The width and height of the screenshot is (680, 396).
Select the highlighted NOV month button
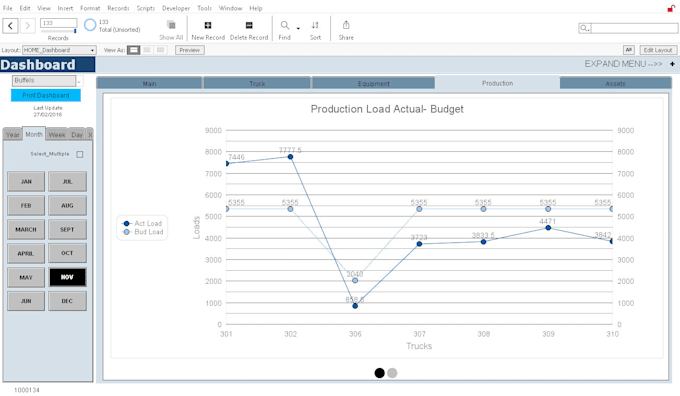pyautogui.click(x=67, y=277)
